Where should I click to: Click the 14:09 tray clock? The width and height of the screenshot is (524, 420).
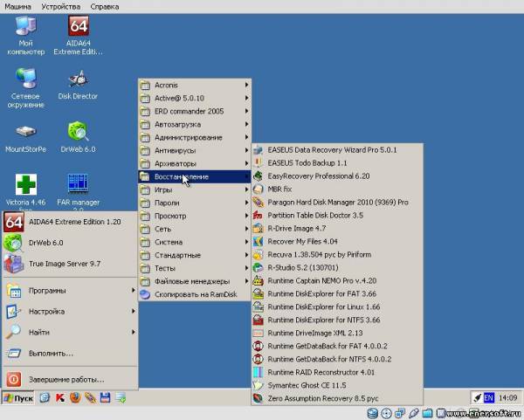[x=507, y=397]
